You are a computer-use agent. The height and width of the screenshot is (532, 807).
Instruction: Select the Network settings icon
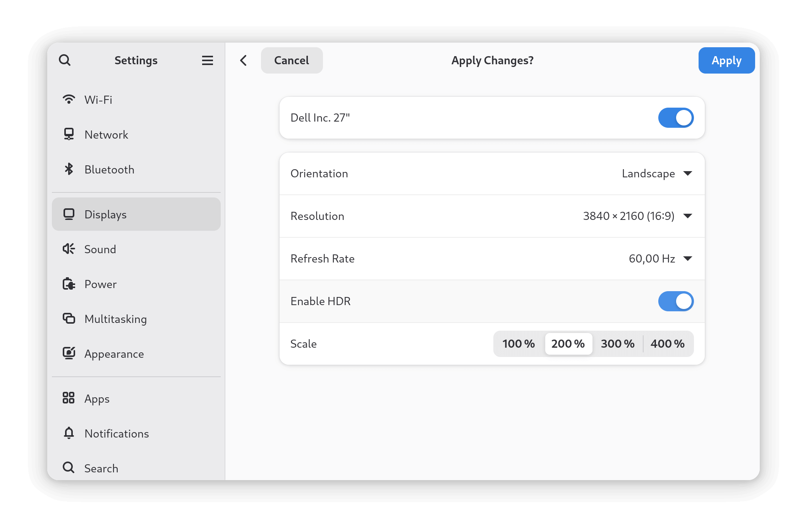tap(69, 134)
